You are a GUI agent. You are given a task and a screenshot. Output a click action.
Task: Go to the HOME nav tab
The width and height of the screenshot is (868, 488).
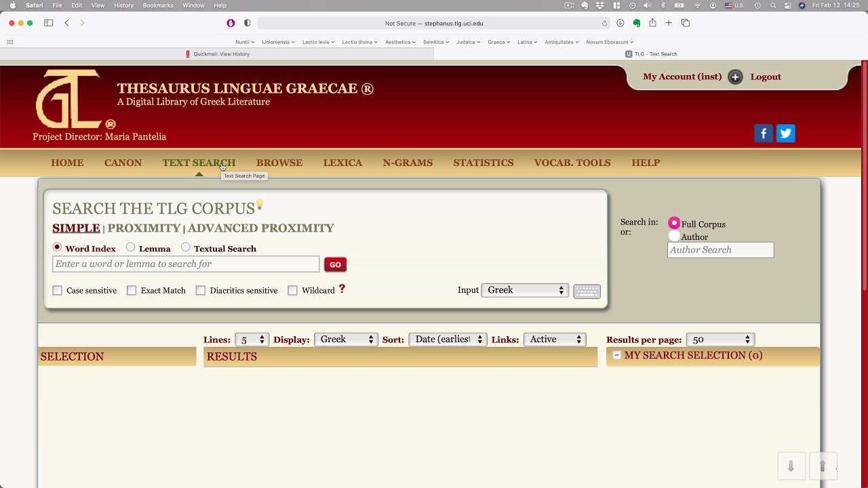click(x=67, y=163)
